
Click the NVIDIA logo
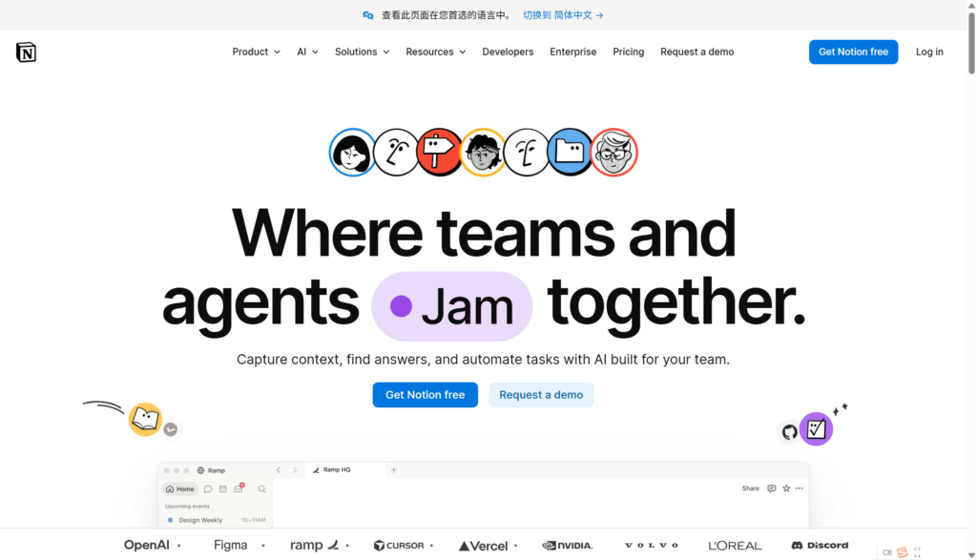[x=567, y=546]
